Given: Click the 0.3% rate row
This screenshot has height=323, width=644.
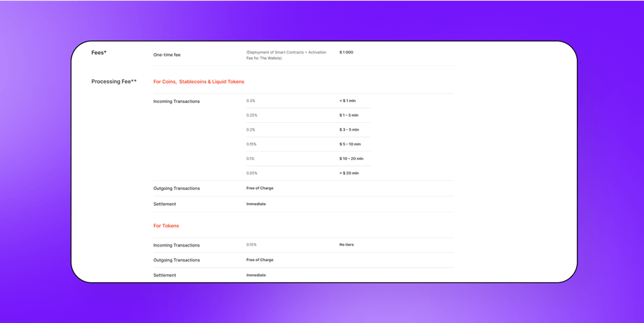Looking at the screenshot, I should 251,101.
